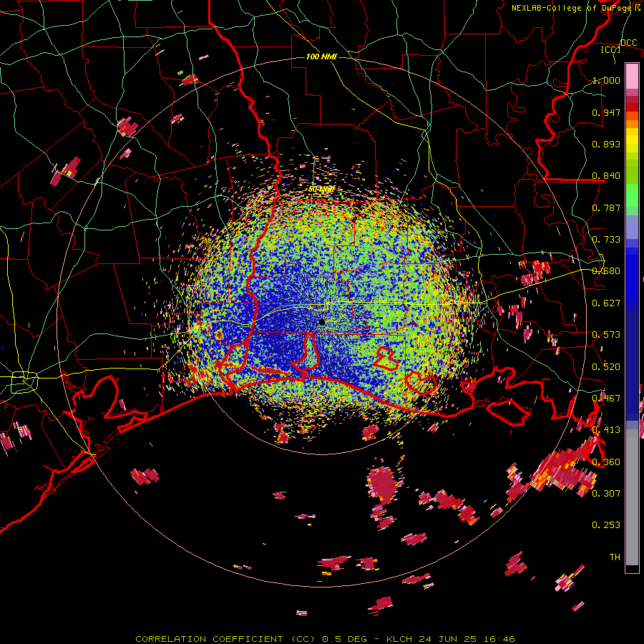Pick the light pink top color bar segment
This screenshot has width=644, height=644.
click(x=632, y=77)
